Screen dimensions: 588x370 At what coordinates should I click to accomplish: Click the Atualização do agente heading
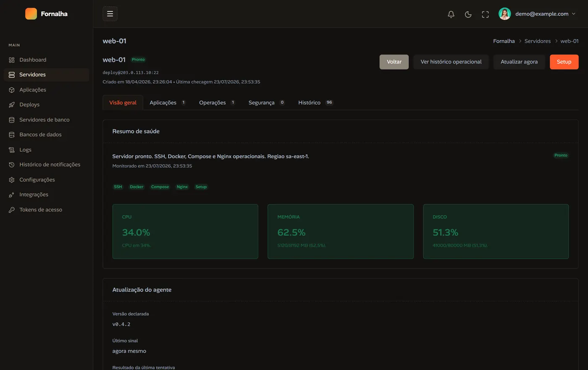tap(142, 290)
